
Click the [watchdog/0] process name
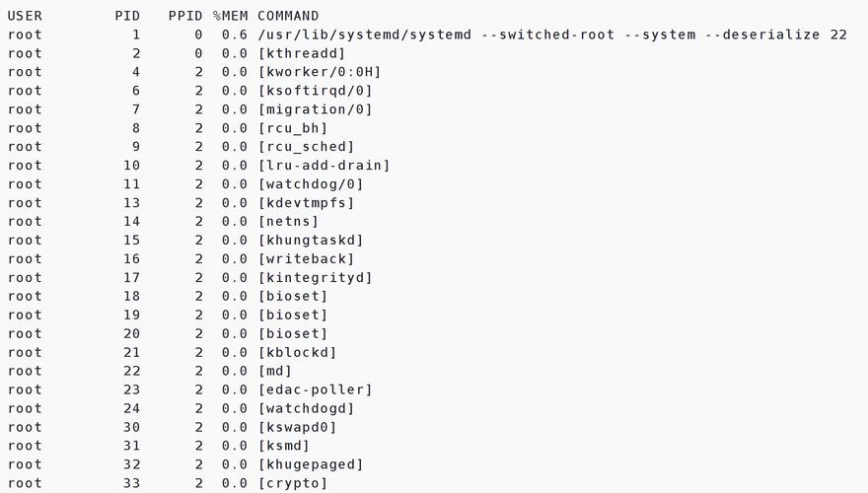coord(311,184)
